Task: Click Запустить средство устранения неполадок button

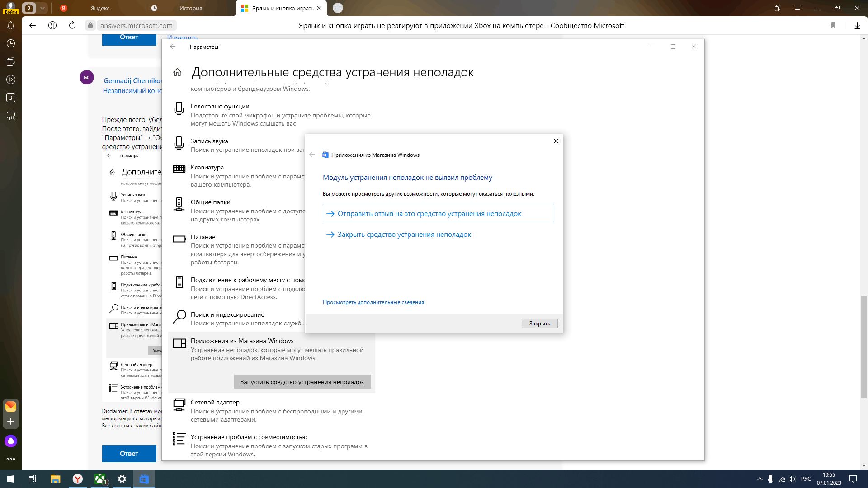Action: 302,382
